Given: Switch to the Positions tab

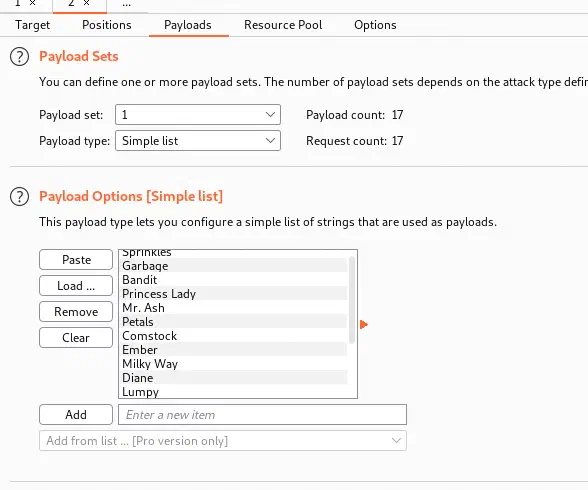Looking at the screenshot, I should pos(107,25).
